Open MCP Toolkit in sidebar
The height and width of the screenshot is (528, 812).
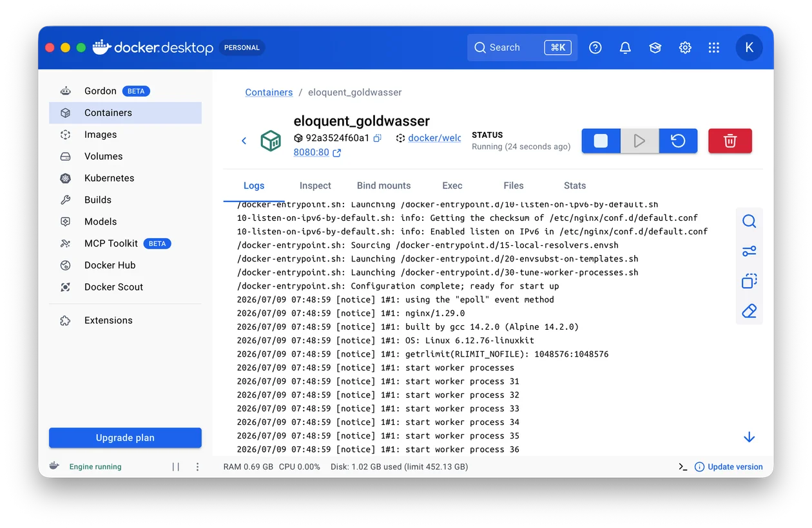125,243
